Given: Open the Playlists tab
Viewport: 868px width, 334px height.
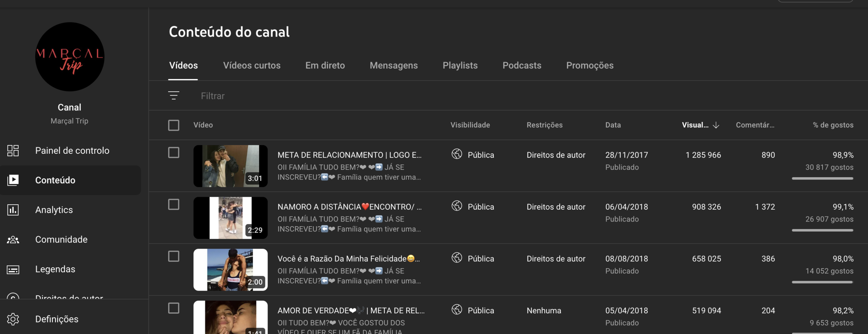Looking at the screenshot, I should click(x=460, y=65).
